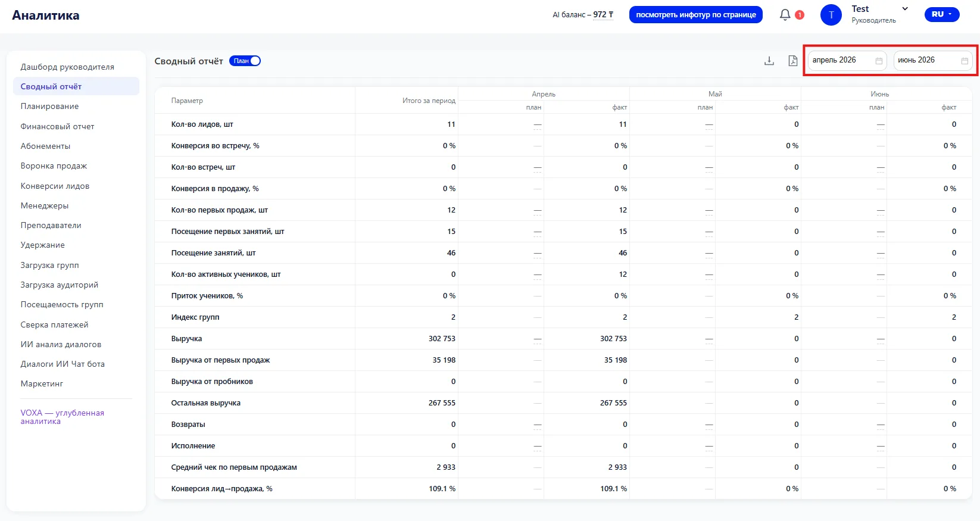Click посмотреть инфотур по странице button
This screenshot has height=521, width=980.
point(696,15)
